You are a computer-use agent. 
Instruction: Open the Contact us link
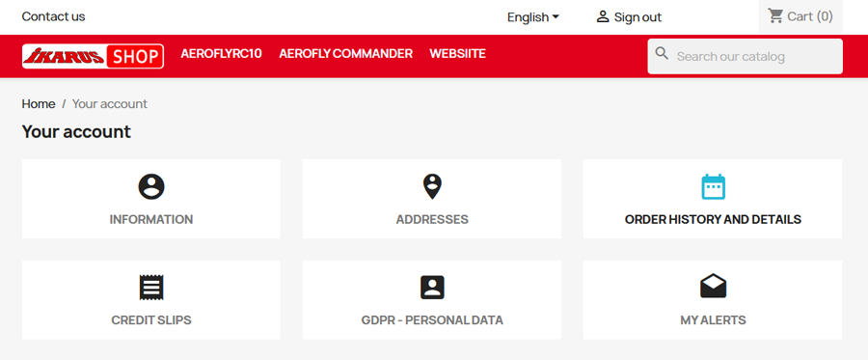coord(54,16)
